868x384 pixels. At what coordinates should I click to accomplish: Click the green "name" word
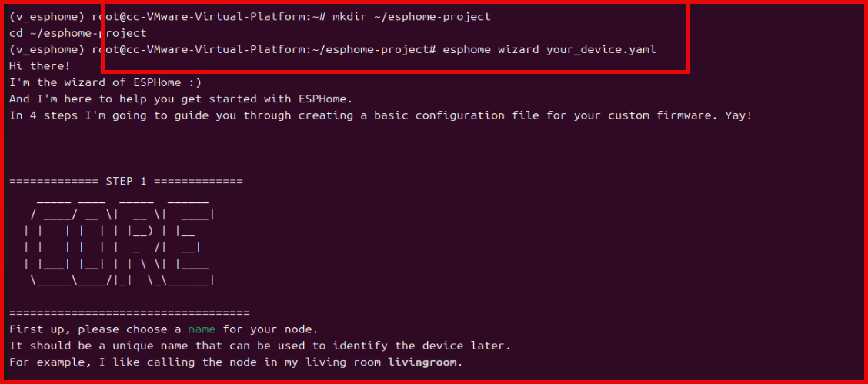pos(202,329)
